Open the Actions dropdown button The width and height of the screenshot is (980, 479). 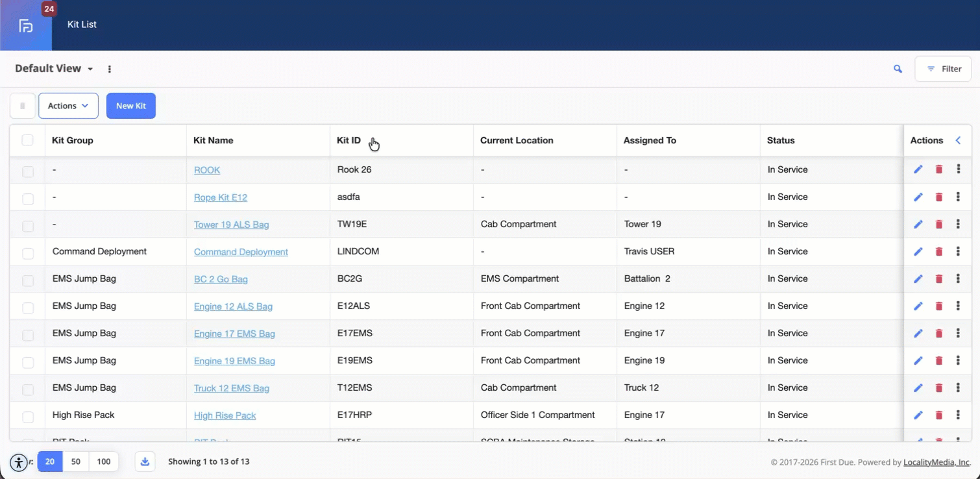pyautogui.click(x=68, y=106)
